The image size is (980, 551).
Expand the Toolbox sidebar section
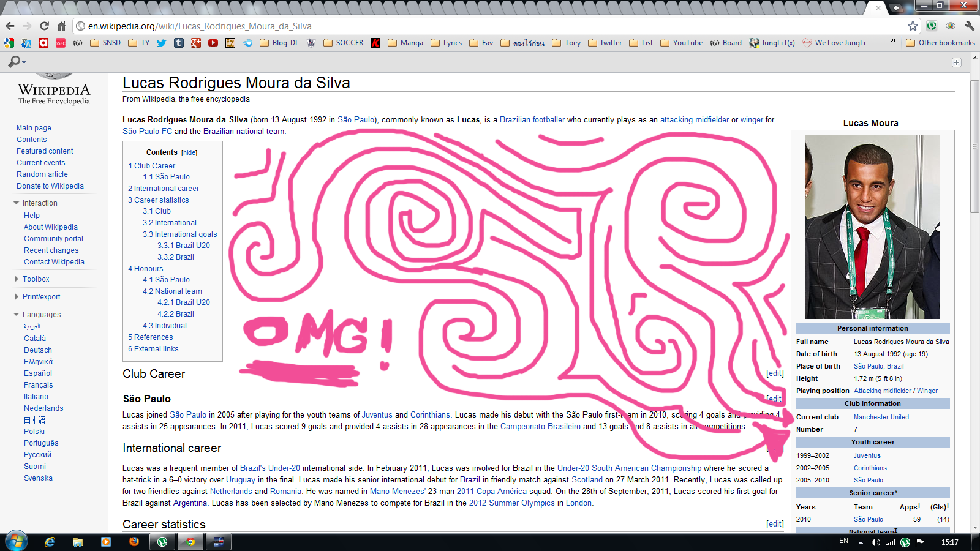click(x=36, y=279)
